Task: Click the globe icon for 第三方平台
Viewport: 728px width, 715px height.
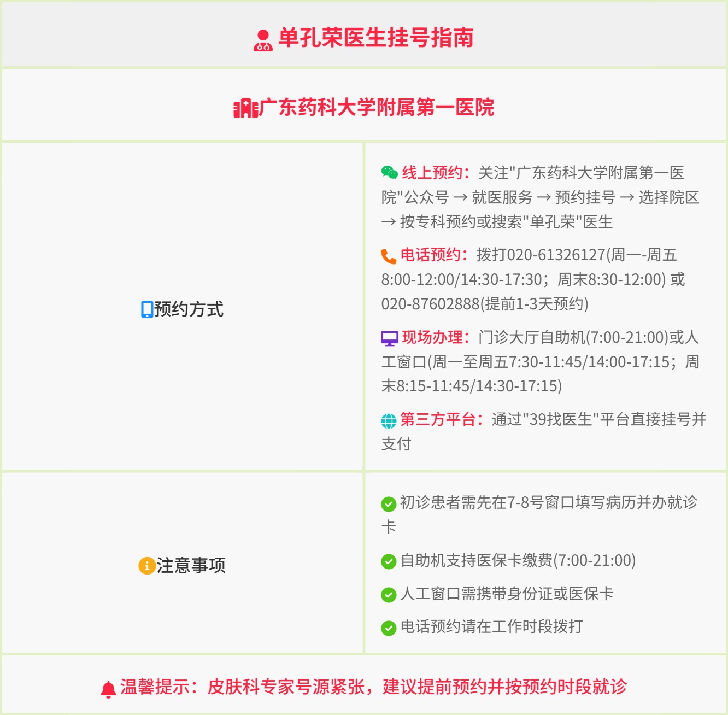Action: pos(389,421)
